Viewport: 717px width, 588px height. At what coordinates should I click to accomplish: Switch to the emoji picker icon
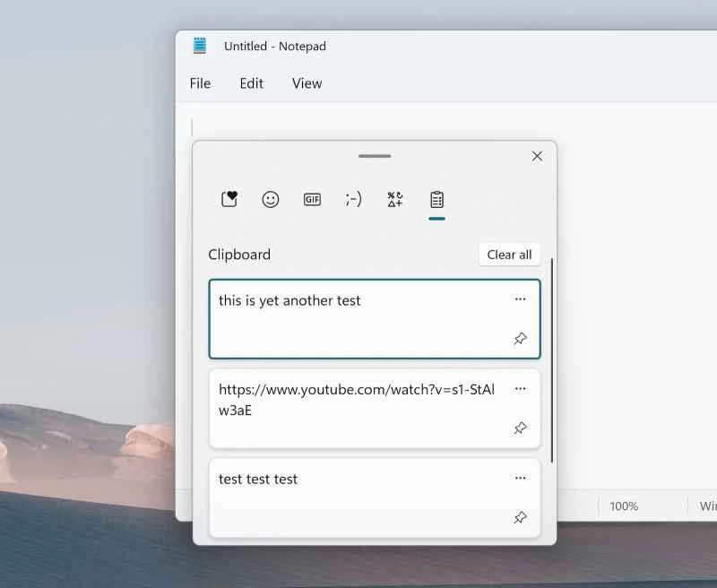click(271, 199)
